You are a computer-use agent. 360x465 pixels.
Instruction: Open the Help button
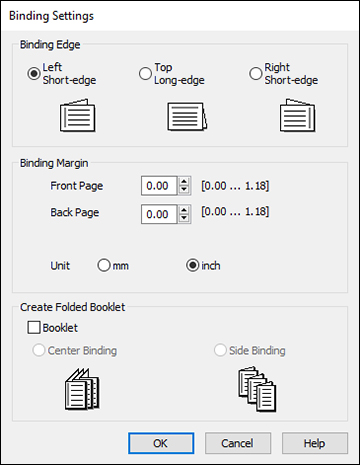point(315,443)
